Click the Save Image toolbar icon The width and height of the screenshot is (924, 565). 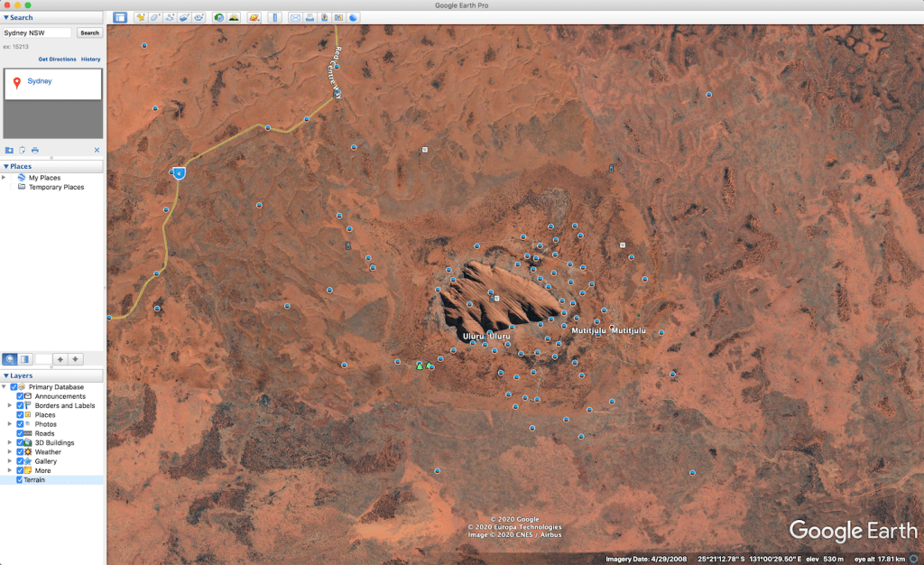[324, 18]
